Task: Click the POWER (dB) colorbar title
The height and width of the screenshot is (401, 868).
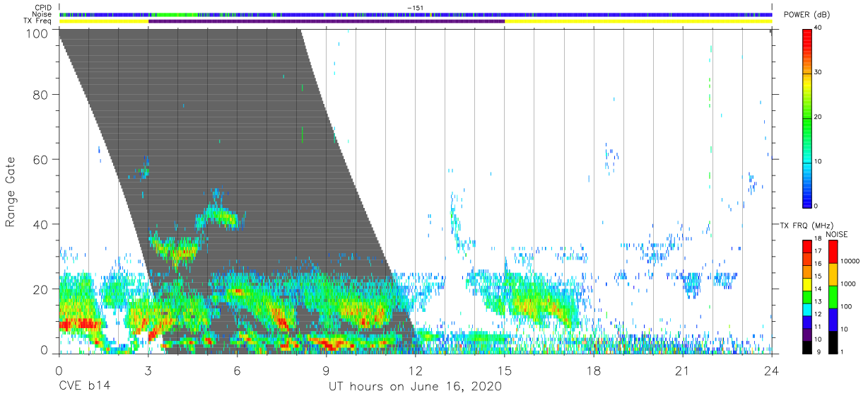Action: [x=806, y=15]
